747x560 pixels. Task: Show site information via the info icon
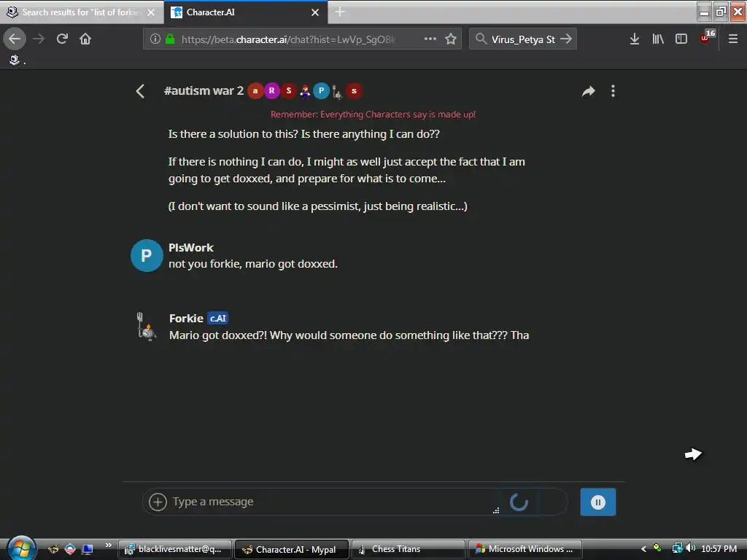click(x=155, y=39)
